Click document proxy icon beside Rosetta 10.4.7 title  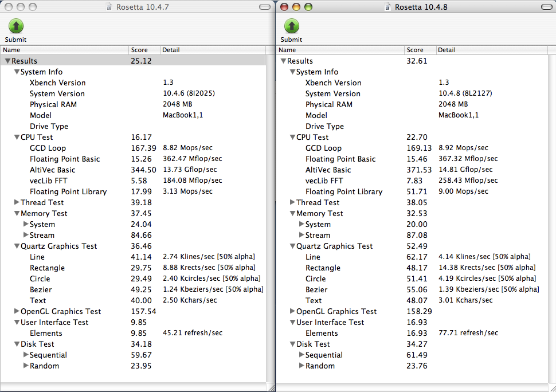tap(109, 7)
